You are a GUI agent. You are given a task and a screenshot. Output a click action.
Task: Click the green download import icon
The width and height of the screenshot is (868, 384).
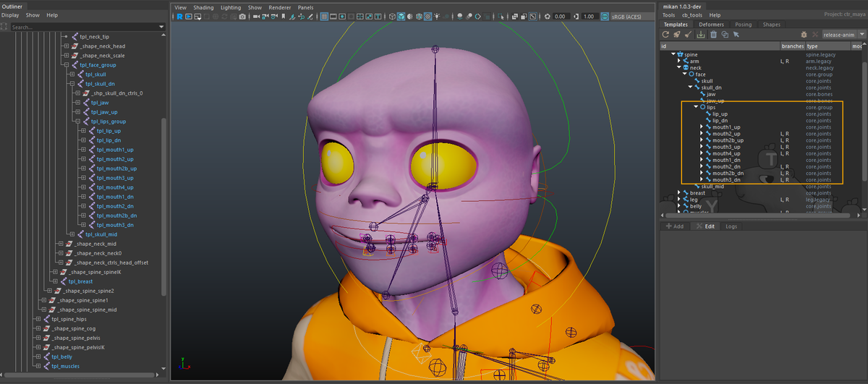tap(701, 34)
